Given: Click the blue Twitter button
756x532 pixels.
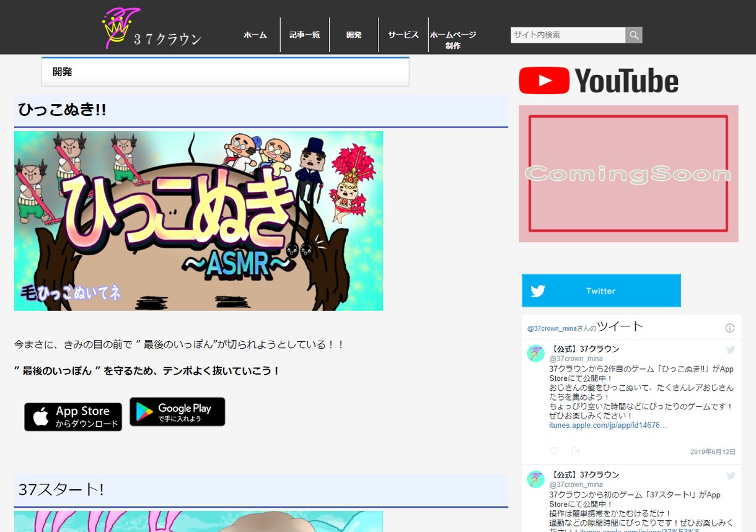Looking at the screenshot, I should [x=601, y=290].
